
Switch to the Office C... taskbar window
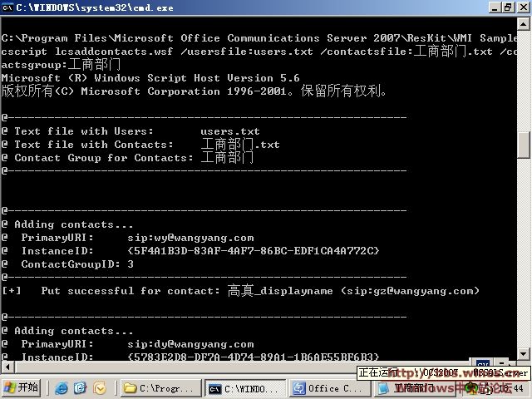[329, 387]
